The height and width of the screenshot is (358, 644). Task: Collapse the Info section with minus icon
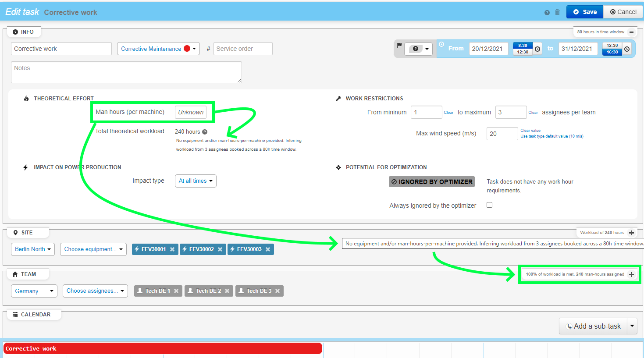coord(631,32)
